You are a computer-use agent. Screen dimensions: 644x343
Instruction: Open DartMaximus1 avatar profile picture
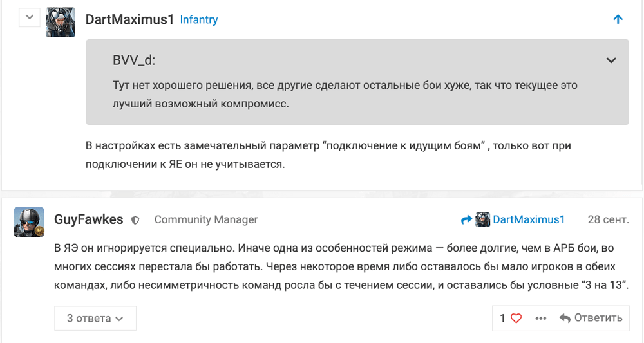point(61,22)
